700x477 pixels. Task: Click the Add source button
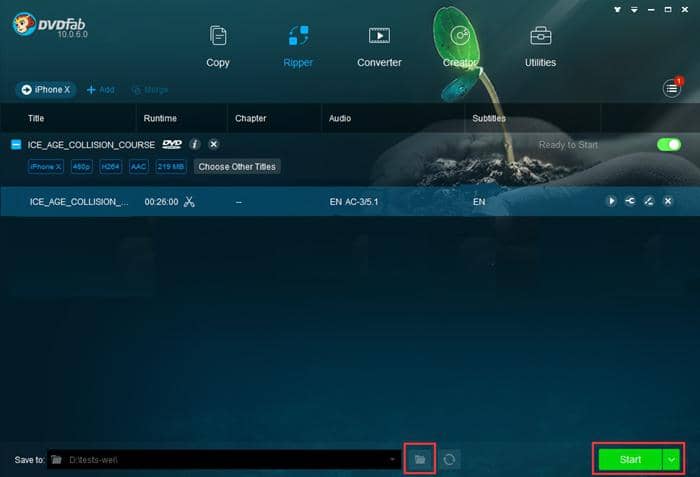(x=100, y=90)
